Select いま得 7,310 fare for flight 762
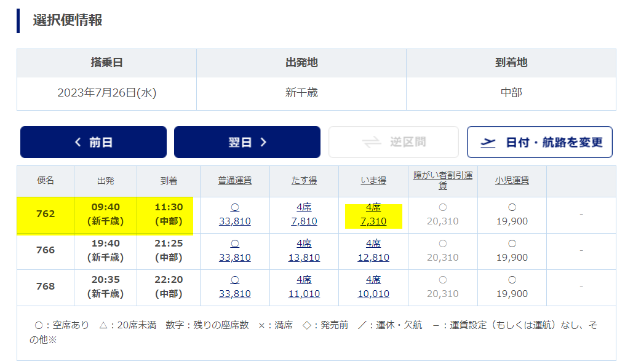Viewport: 641px width, 364px height. click(373, 221)
